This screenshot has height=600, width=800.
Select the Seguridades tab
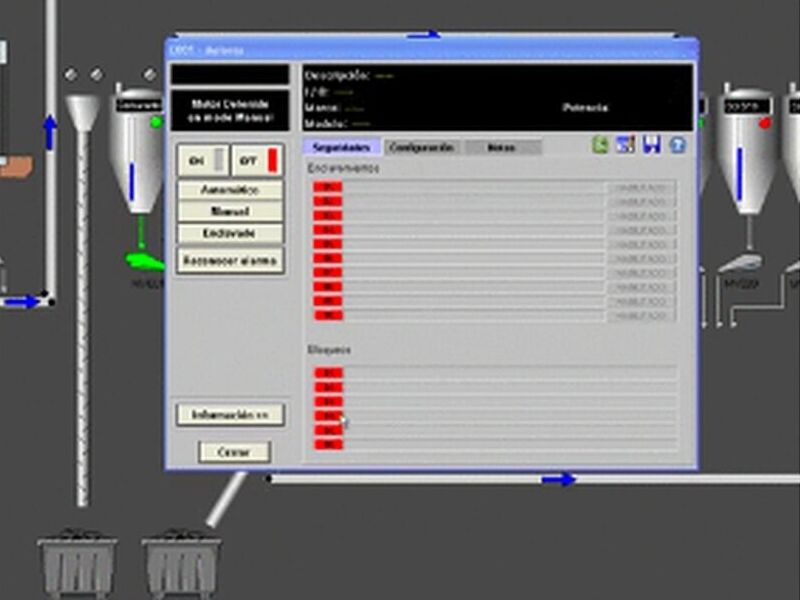341,147
